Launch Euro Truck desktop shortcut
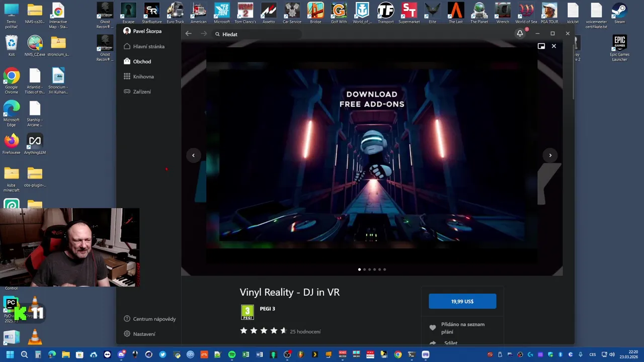644x362 pixels. 175,14
